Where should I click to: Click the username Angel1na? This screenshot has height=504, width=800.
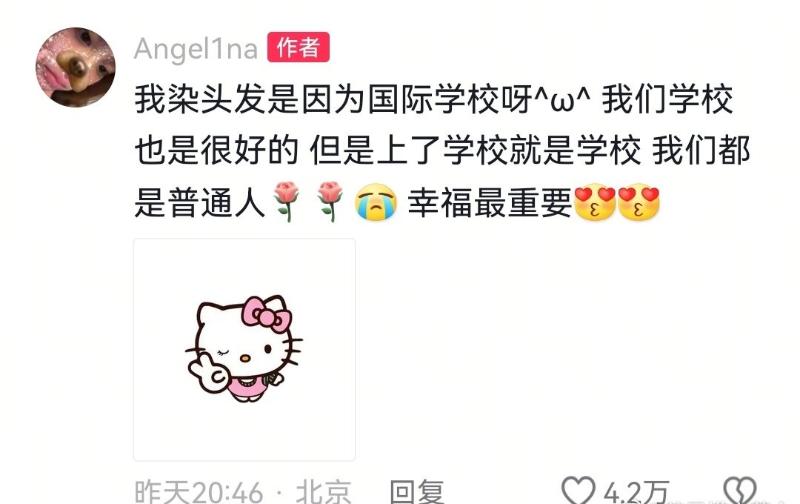coord(196,49)
